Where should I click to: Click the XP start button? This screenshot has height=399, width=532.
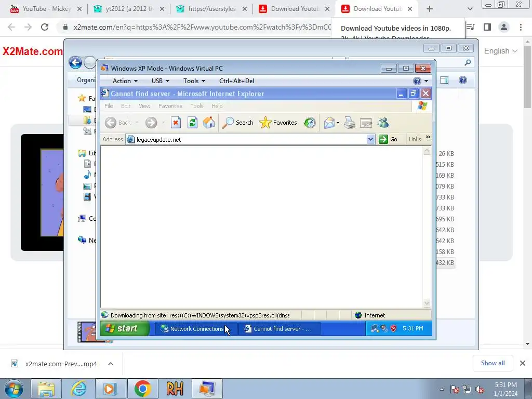coord(125,328)
